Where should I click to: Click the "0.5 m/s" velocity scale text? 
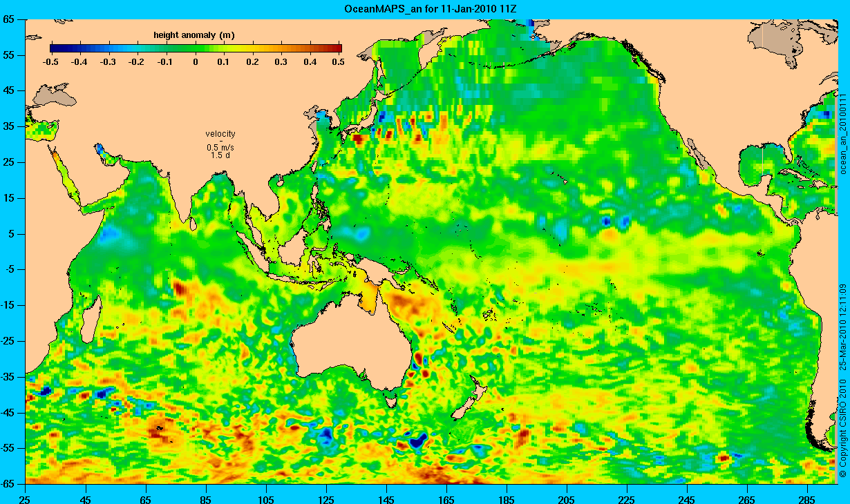(220, 148)
